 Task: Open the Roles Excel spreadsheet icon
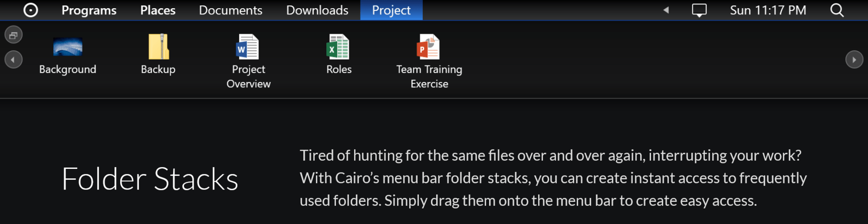[x=338, y=47]
